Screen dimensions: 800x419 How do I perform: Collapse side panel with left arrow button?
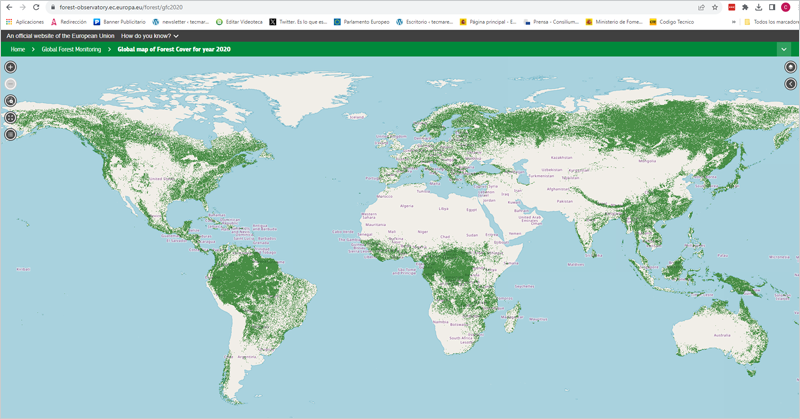point(790,84)
